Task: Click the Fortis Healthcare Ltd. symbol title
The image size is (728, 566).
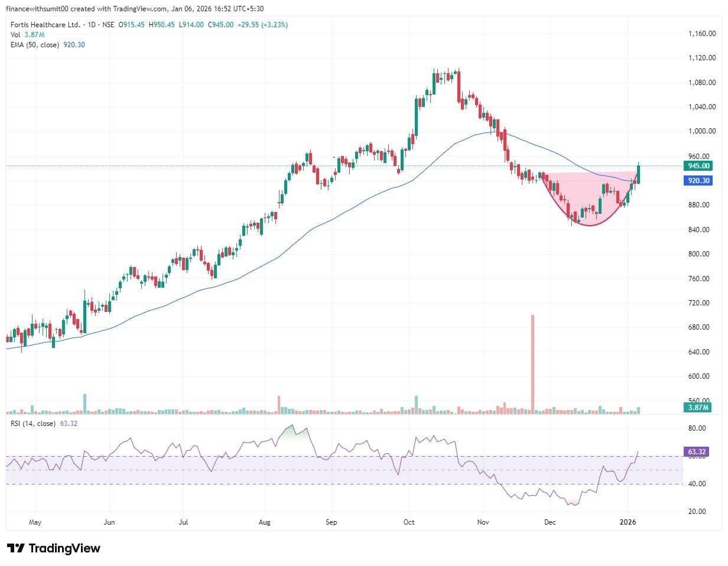Action: 45,25
